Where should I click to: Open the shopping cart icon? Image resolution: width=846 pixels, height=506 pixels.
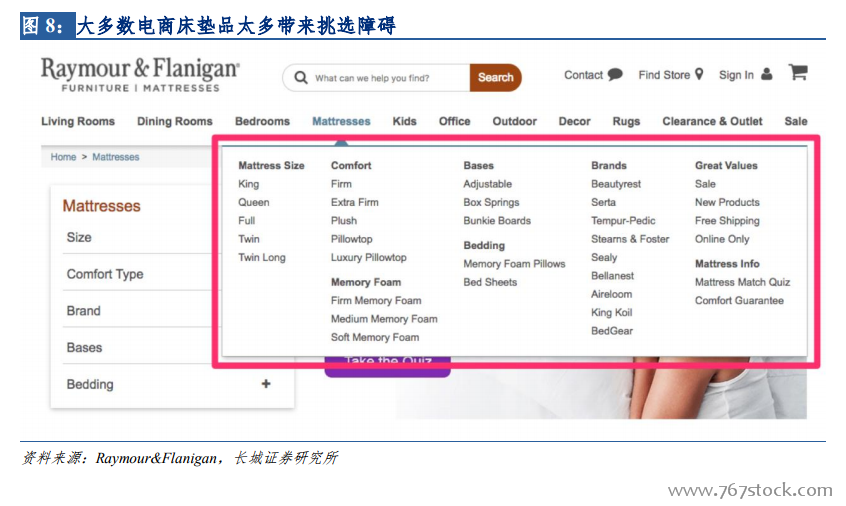798,72
